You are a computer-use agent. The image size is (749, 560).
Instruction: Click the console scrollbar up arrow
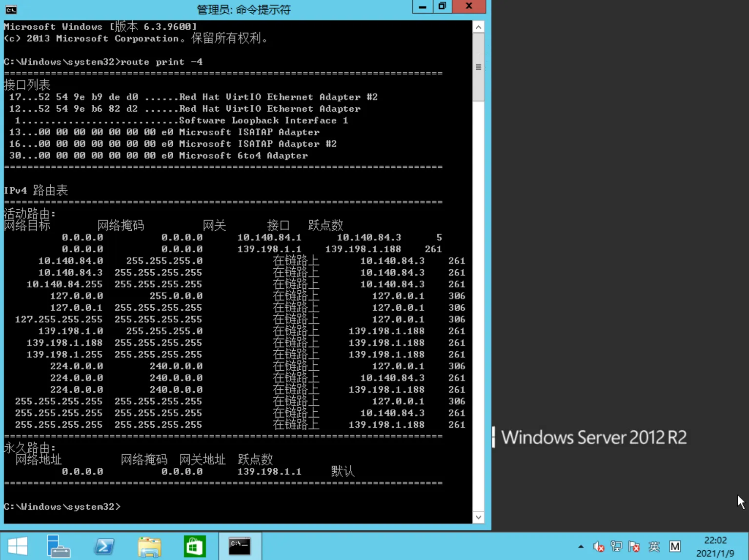[478, 27]
